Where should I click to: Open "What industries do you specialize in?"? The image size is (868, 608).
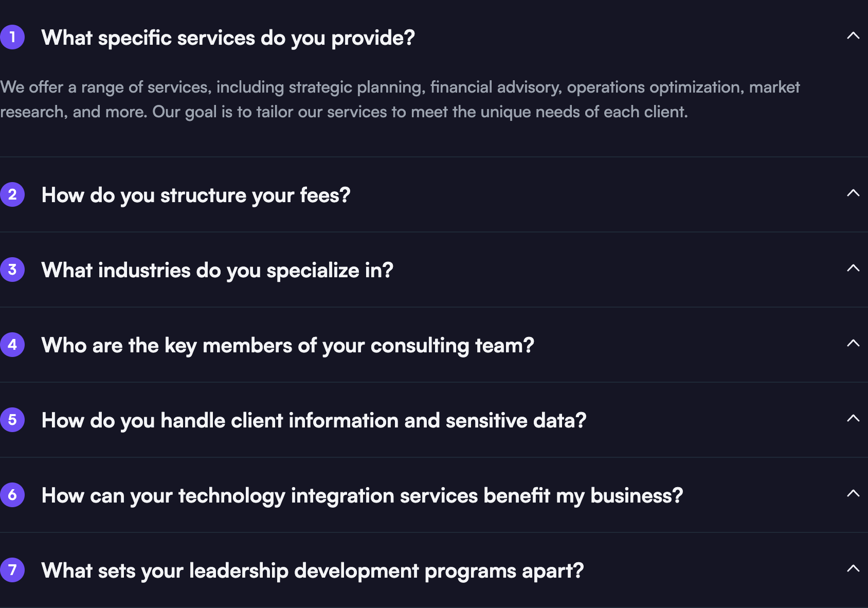pos(217,271)
